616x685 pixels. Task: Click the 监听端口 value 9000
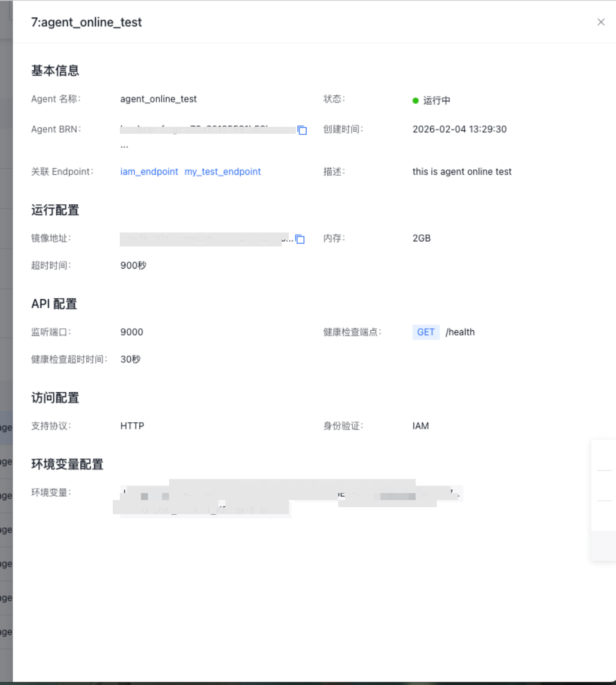point(132,332)
